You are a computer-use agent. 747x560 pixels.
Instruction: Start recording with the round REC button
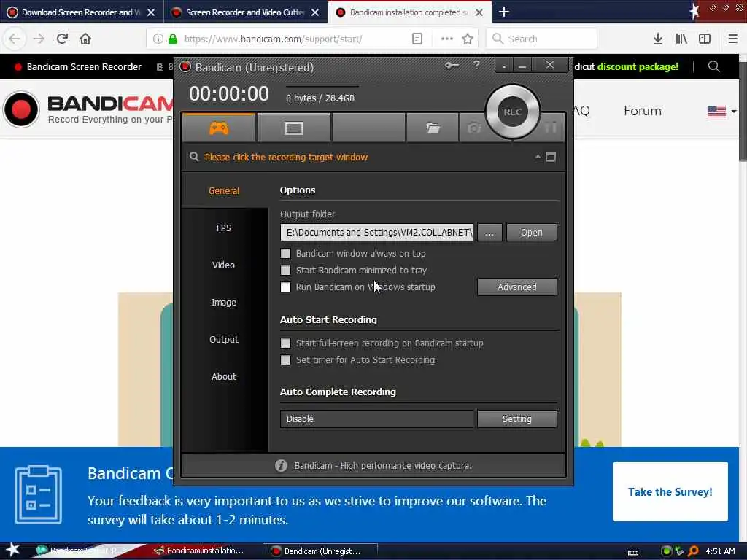[513, 112]
